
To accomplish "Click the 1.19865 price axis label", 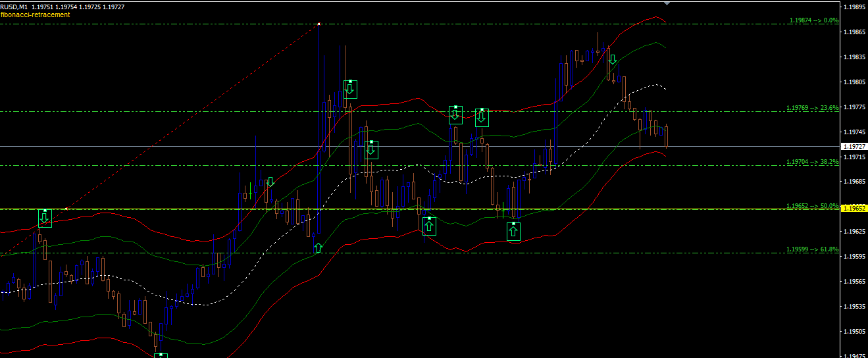I will click(x=855, y=32).
